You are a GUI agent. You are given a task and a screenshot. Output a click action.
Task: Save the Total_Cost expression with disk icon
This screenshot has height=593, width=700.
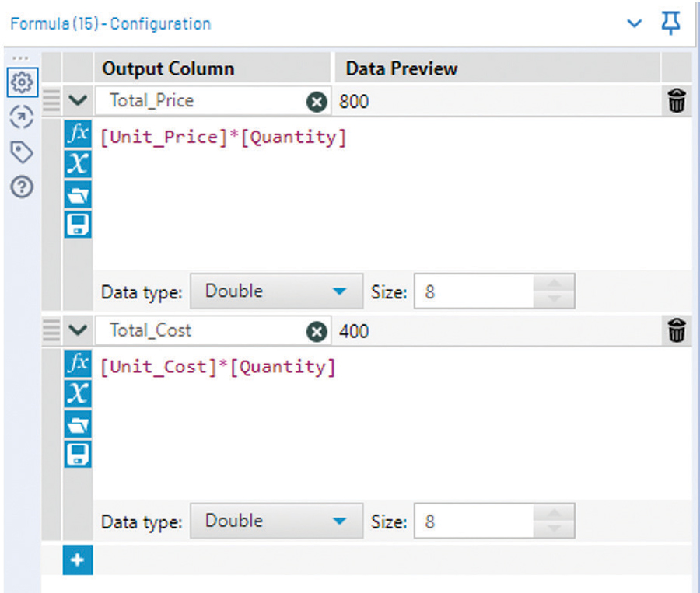[79, 454]
